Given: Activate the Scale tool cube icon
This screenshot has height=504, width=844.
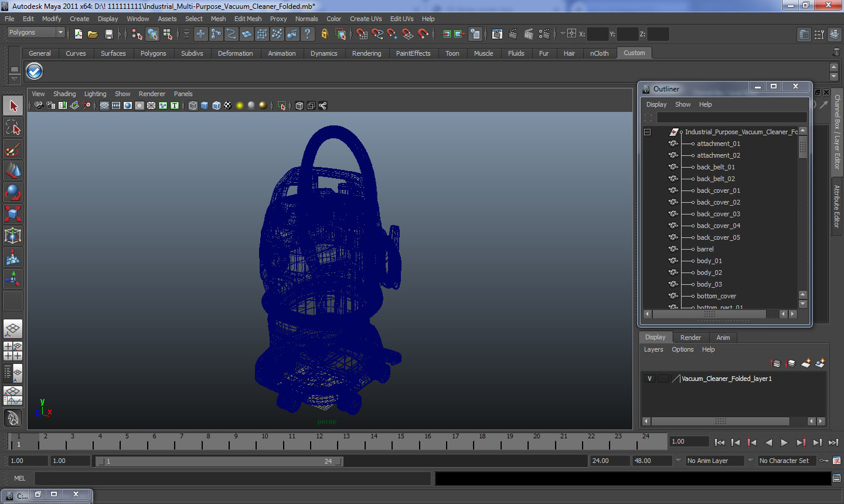Looking at the screenshot, I should pyautogui.click(x=13, y=214).
